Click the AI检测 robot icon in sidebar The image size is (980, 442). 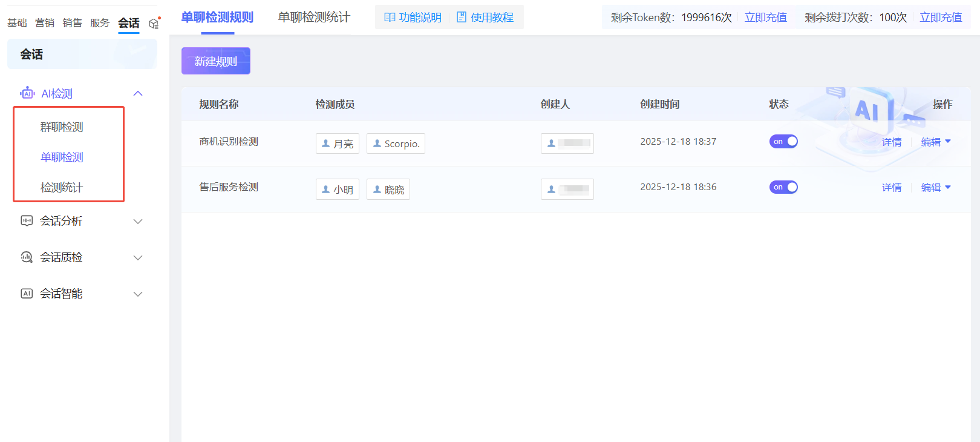coord(27,93)
